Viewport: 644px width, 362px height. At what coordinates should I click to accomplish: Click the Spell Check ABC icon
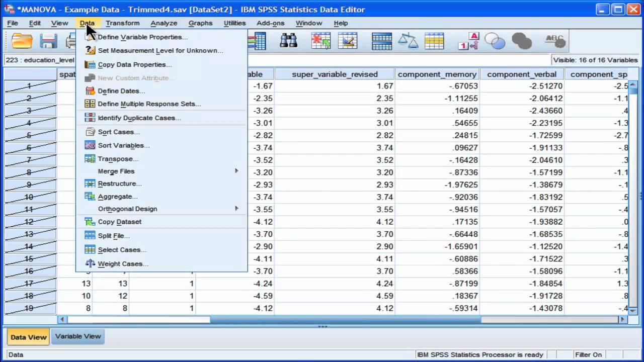coord(555,41)
